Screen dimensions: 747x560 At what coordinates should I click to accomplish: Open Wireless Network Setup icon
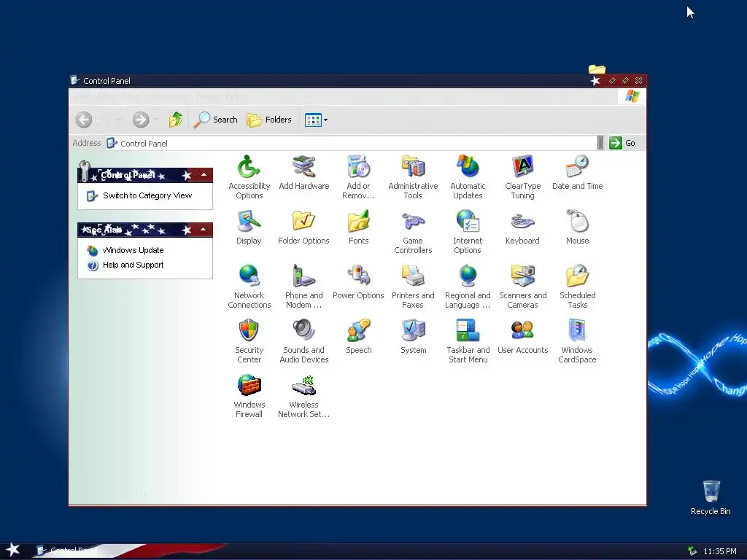[304, 396]
